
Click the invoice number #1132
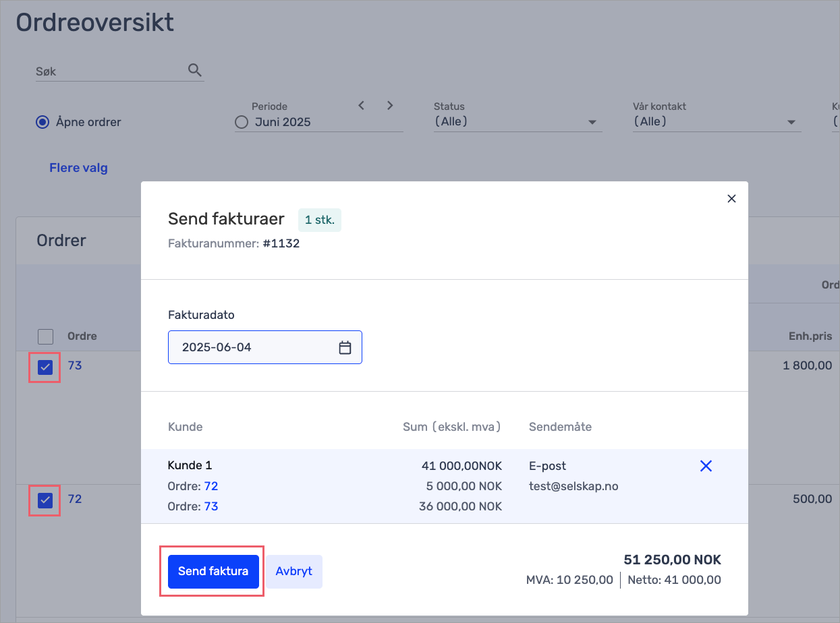click(x=281, y=244)
